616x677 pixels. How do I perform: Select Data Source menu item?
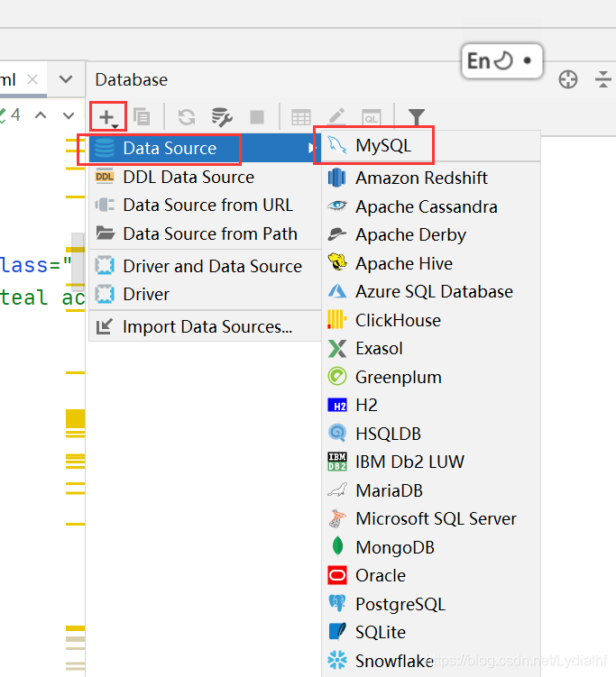pos(206,148)
